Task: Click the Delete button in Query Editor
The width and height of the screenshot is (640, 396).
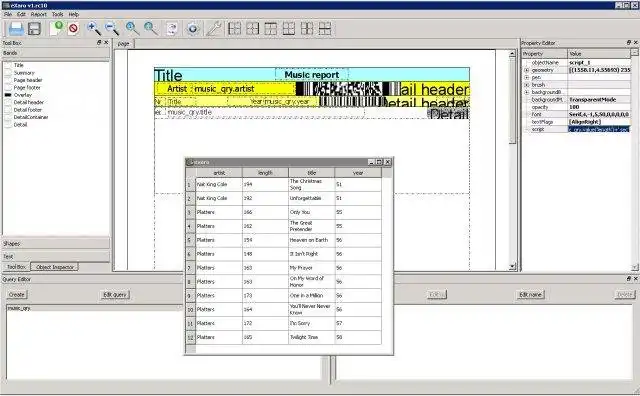Action: (625, 294)
